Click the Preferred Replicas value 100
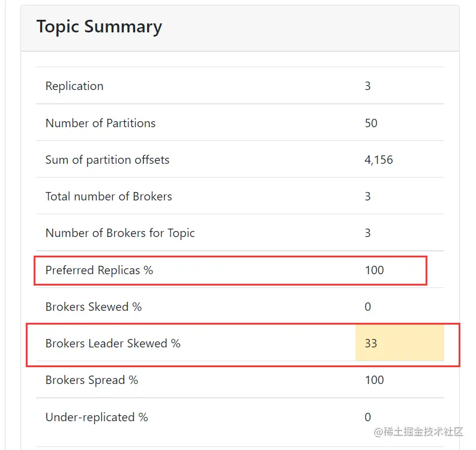 374,270
